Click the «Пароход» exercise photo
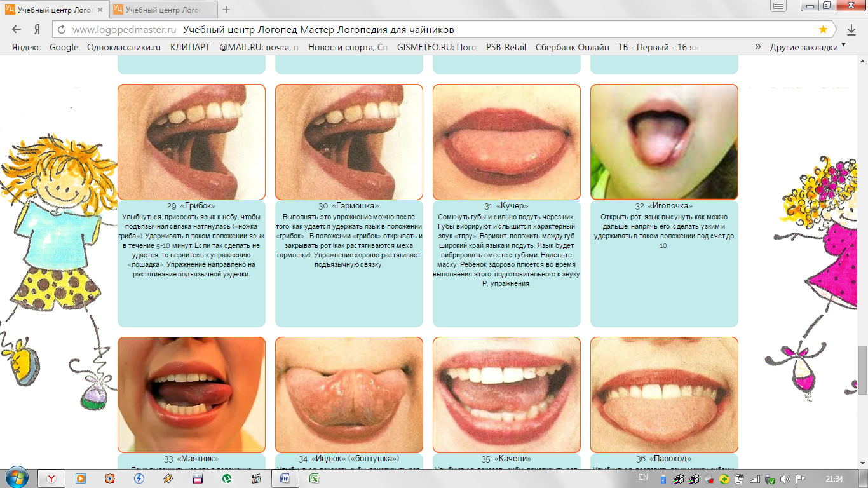 click(664, 395)
